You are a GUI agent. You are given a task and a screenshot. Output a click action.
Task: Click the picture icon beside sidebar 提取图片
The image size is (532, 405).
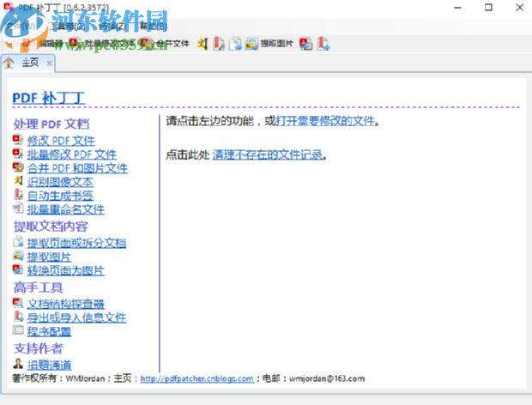pyautogui.click(x=18, y=256)
